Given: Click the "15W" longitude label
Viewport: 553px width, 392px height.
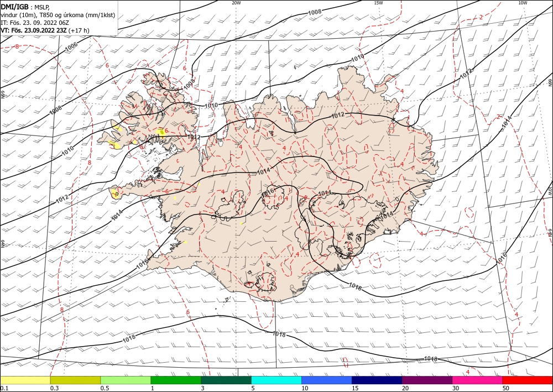Looking at the screenshot, I should pyautogui.click(x=378, y=3).
